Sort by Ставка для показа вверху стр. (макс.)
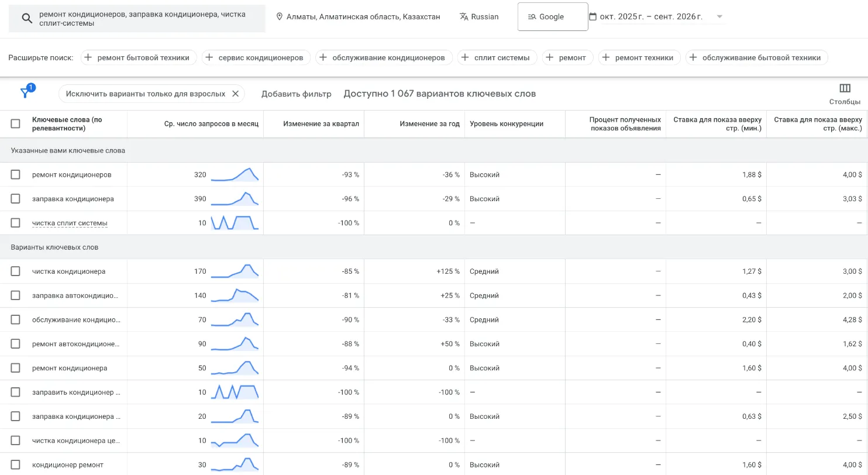The height and width of the screenshot is (475, 868). (x=818, y=124)
